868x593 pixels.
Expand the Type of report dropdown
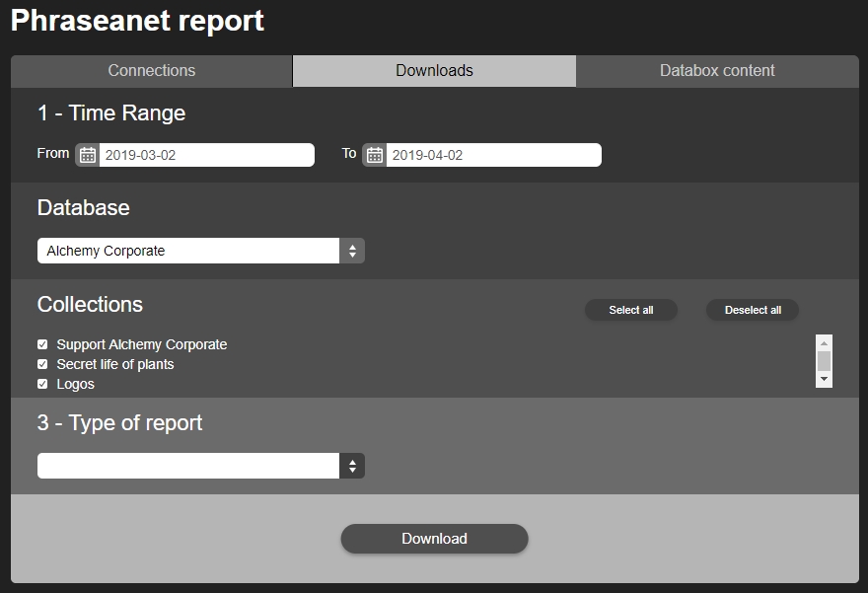coord(200,466)
